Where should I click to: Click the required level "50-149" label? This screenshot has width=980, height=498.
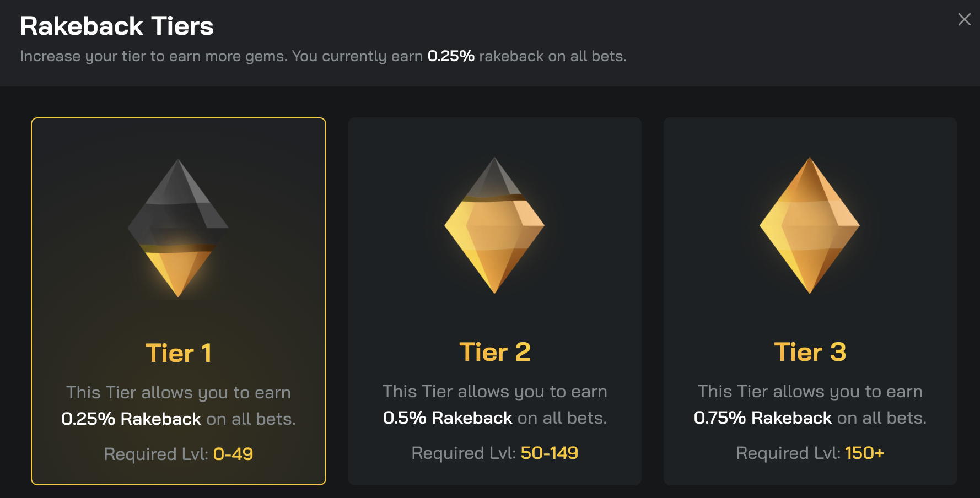[x=549, y=453]
